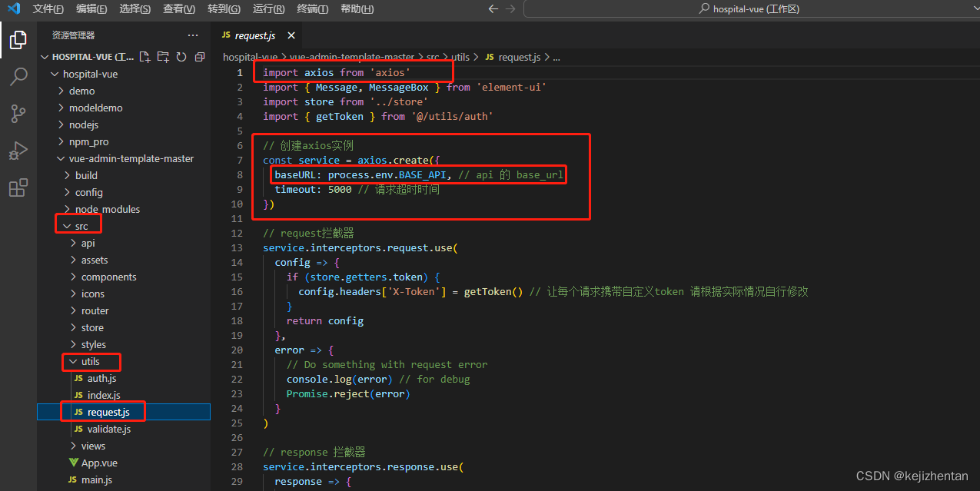Open the 帮助(H) menu
The width and height of the screenshot is (980, 491).
point(357,9)
